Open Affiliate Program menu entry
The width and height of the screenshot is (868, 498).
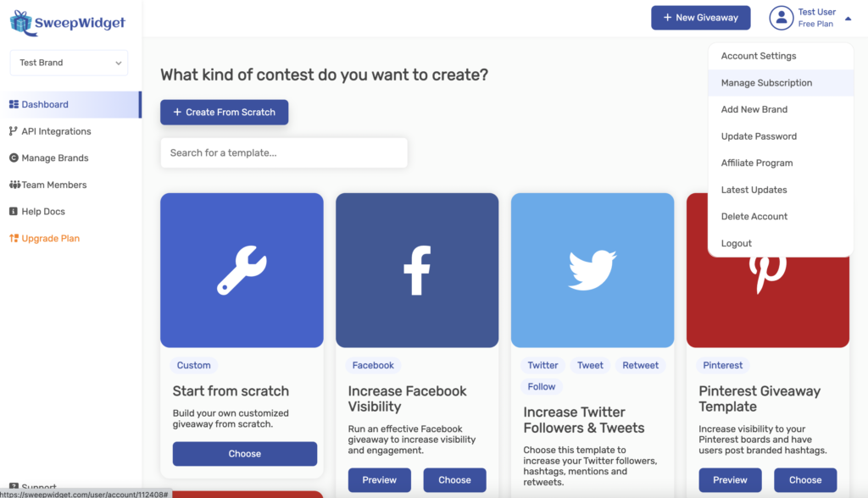pyautogui.click(x=757, y=163)
